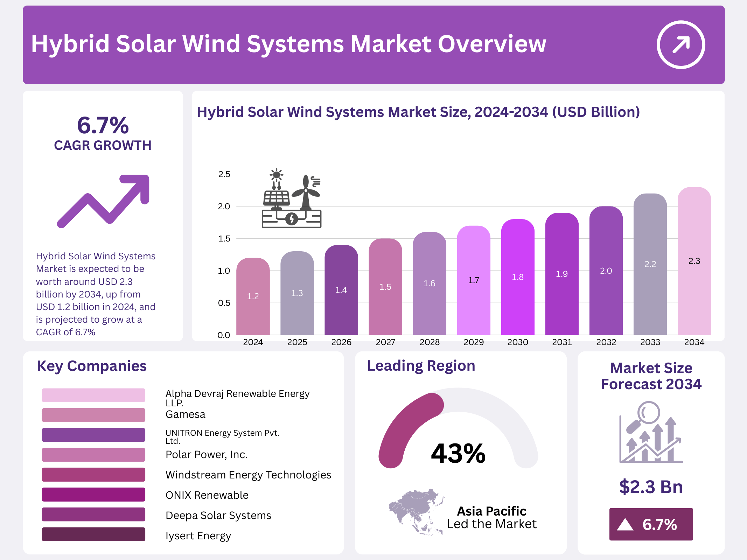This screenshot has width=747, height=560.
Task: Click the Leading Region heading
Action: click(x=421, y=366)
